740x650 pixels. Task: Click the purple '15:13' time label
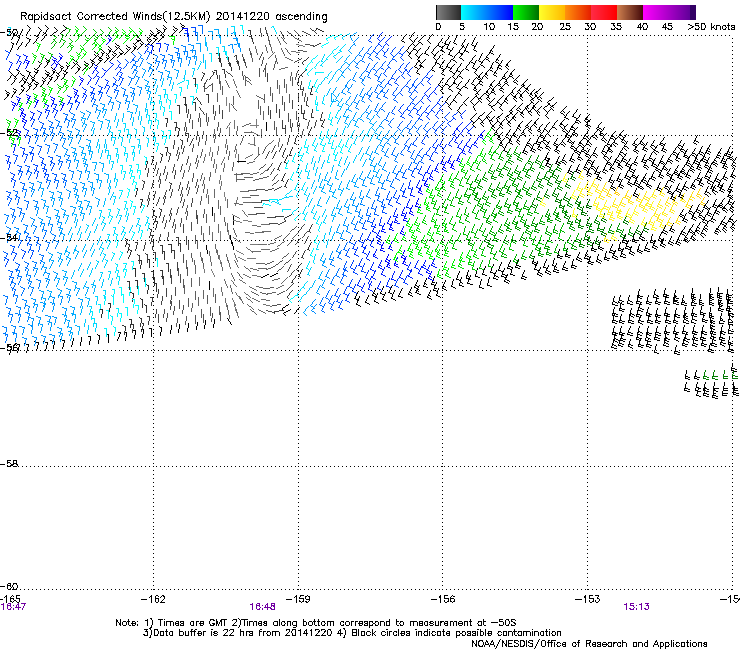tap(636, 607)
